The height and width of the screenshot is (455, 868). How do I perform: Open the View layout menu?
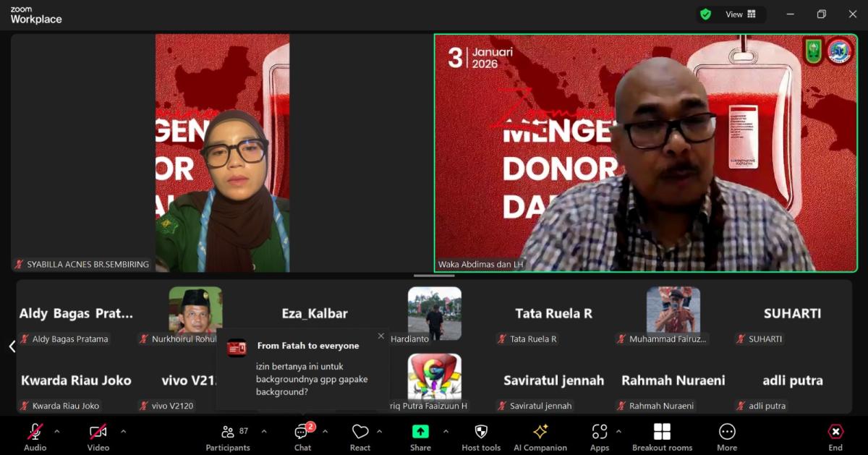coord(741,14)
